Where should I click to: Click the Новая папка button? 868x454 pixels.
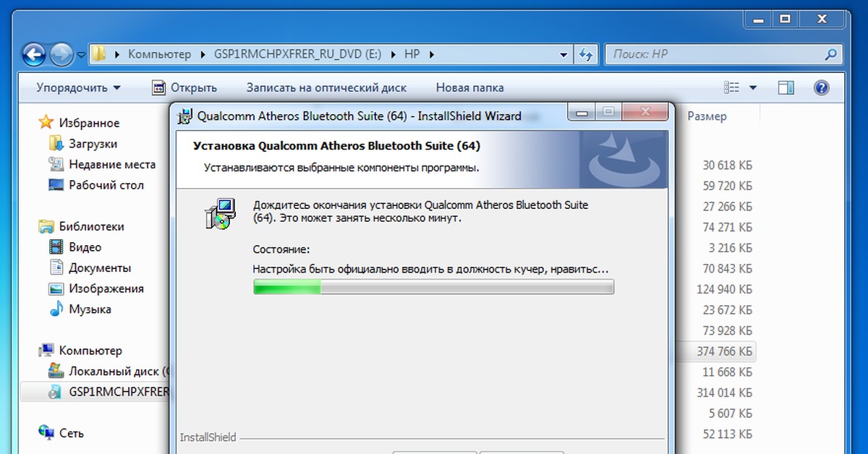tap(469, 87)
